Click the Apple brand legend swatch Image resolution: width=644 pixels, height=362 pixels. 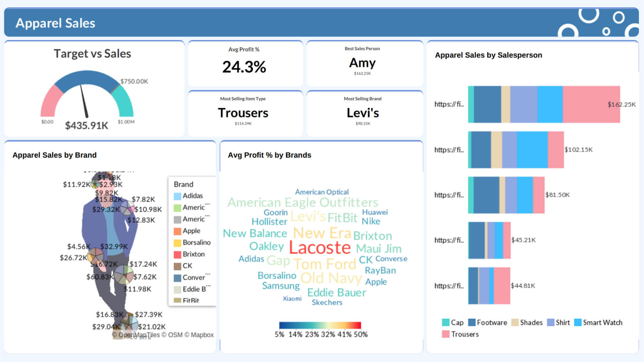(177, 231)
